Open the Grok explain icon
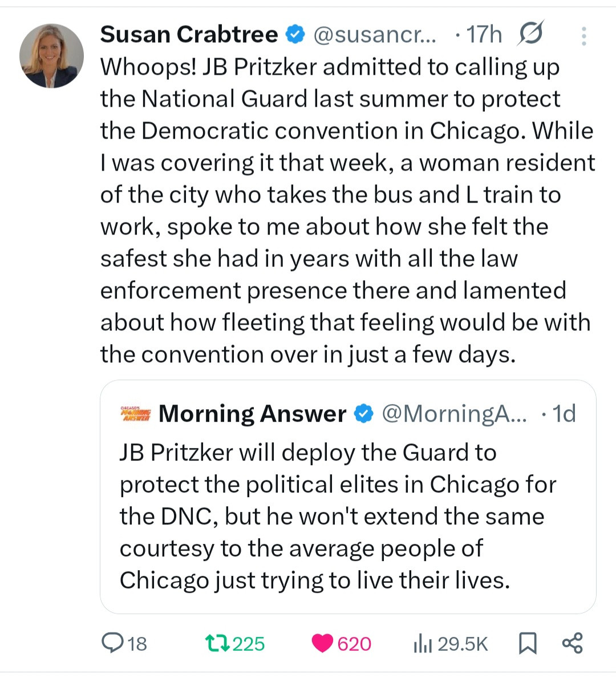The width and height of the screenshot is (616, 678). [530, 34]
